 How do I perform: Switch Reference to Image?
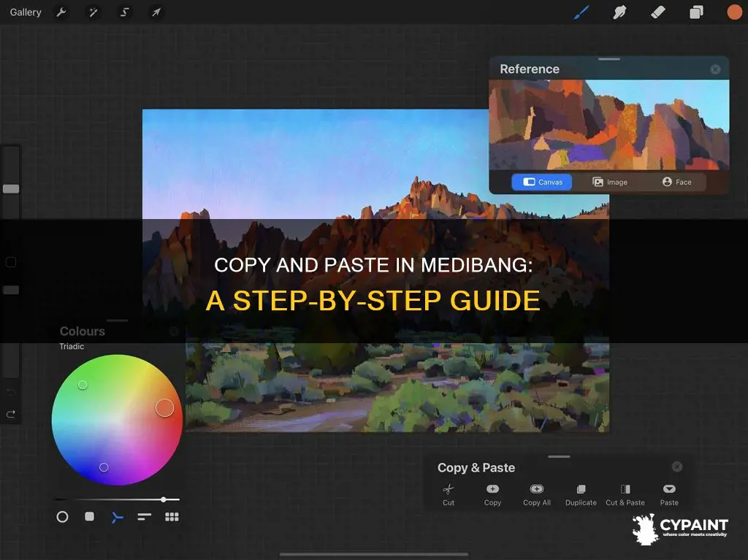pyautogui.click(x=610, y=183)
